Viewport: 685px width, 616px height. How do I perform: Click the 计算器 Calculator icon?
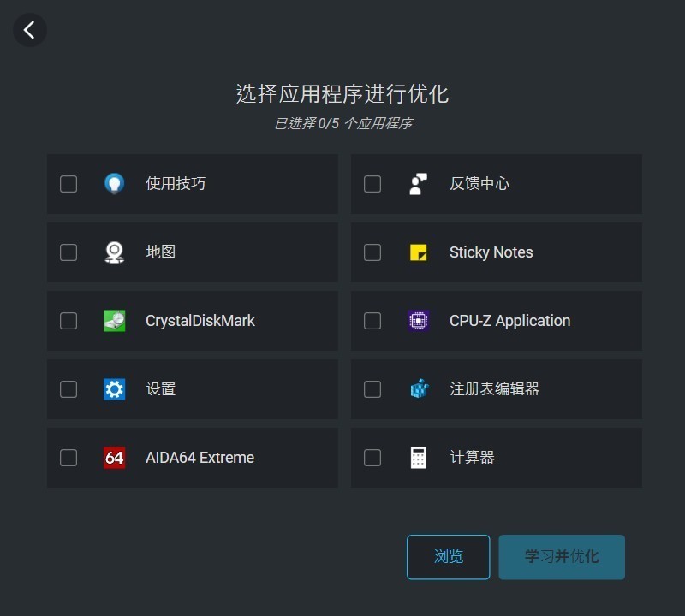[x=419, y=457]
